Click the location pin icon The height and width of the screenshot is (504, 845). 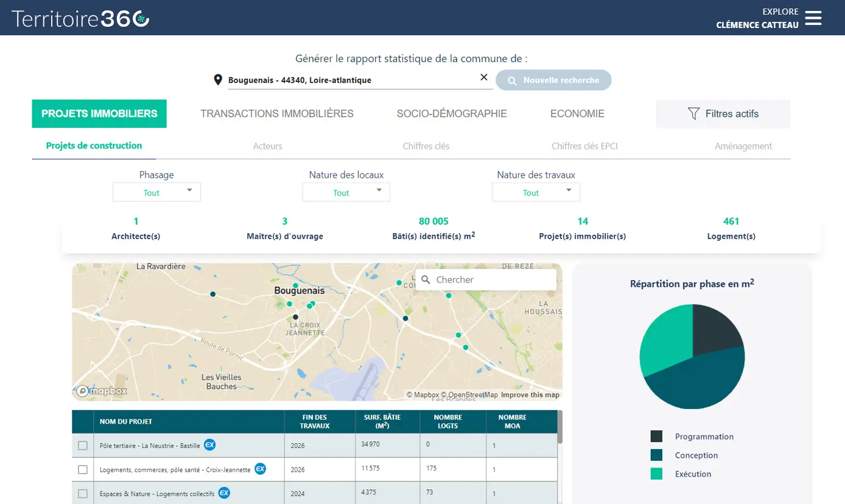pos(218,80)
